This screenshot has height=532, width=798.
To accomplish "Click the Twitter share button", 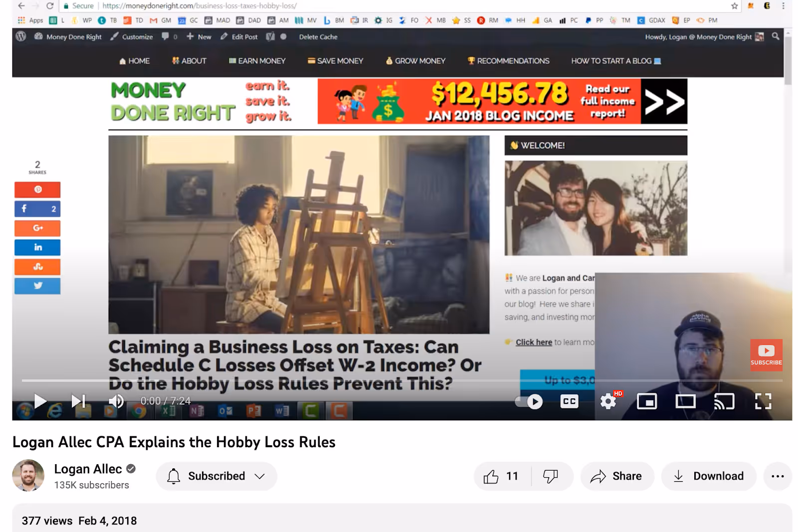I will 37,286.
